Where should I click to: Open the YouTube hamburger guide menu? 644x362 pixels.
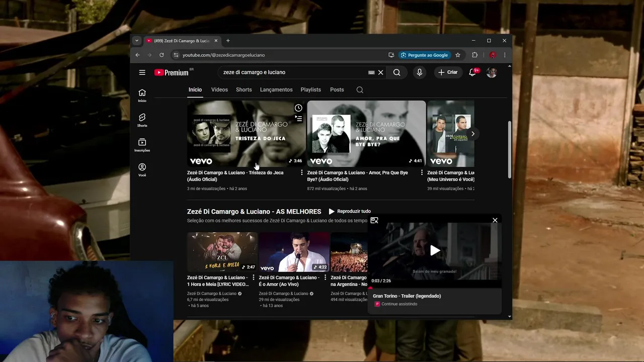click(142, 72)
